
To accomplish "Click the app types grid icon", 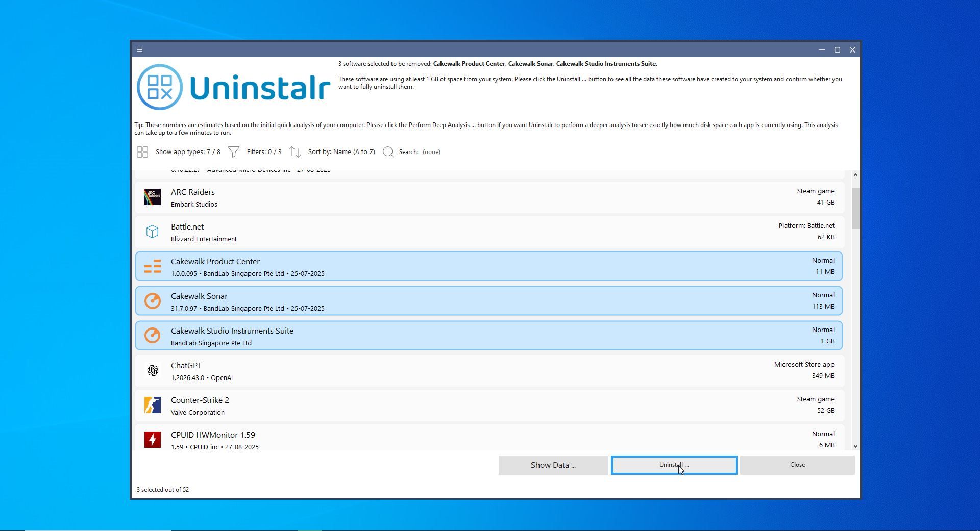I will click(142, 152).
